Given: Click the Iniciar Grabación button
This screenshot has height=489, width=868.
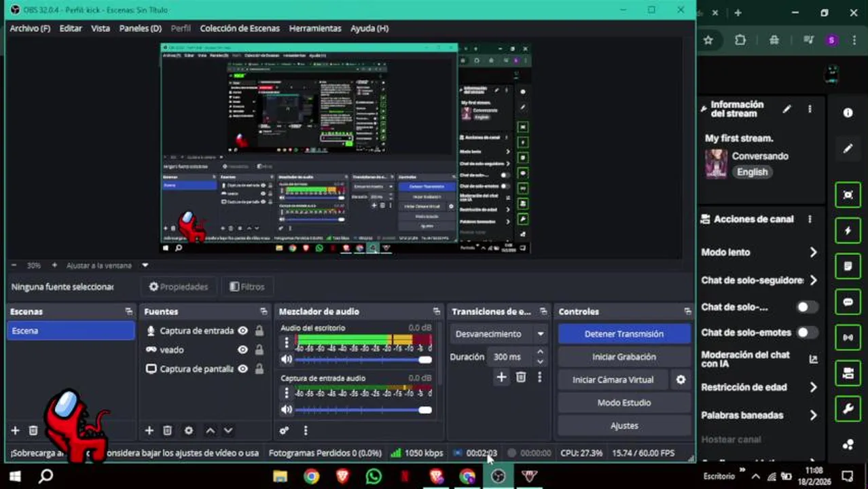Looking at the screenshot, I should (624, 357).
